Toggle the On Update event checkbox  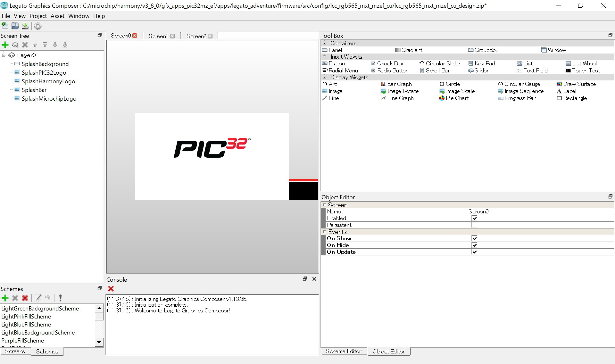(474, 252)
